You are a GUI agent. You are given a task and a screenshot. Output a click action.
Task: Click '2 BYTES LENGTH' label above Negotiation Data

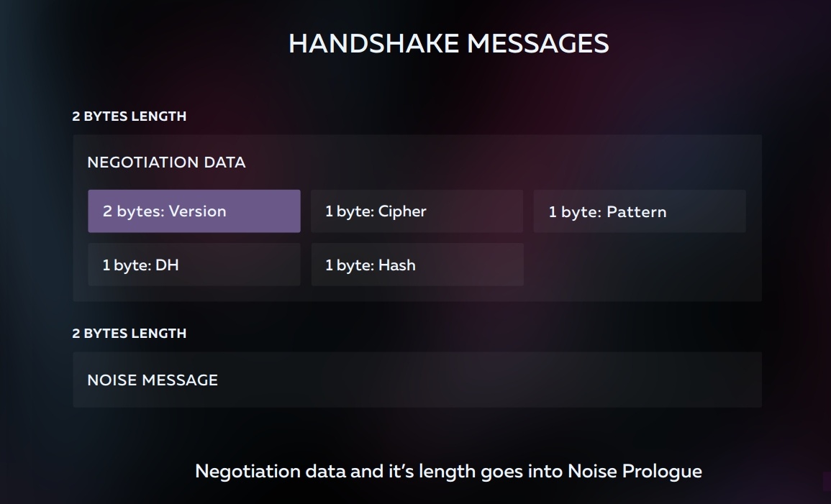[130, 116]
